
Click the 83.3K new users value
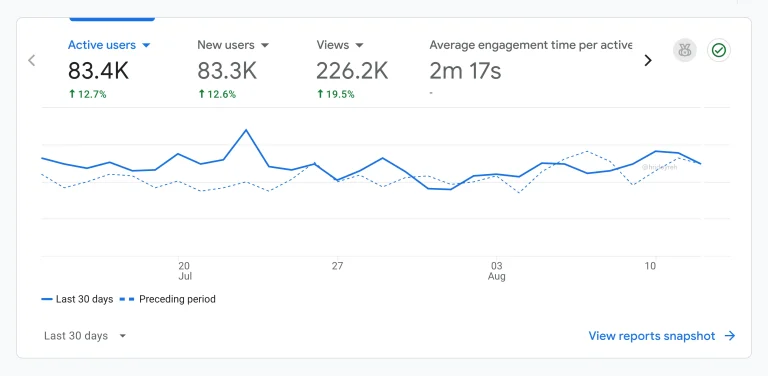coord(227,71)
